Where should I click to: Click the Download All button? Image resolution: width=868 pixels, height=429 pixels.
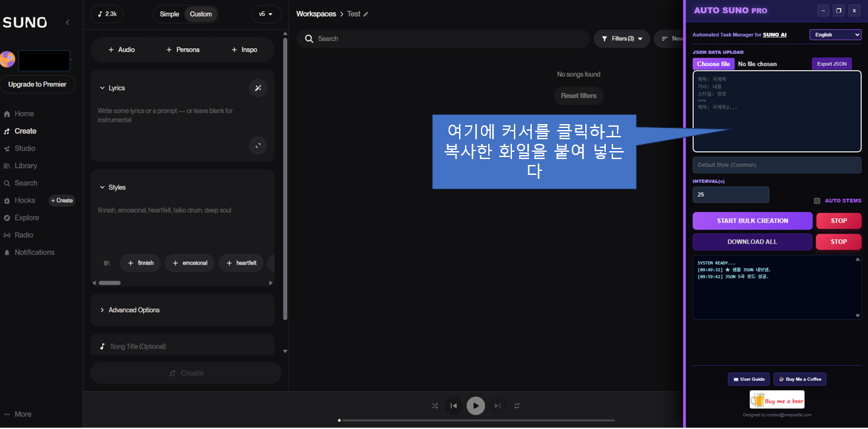pos(752,242)
